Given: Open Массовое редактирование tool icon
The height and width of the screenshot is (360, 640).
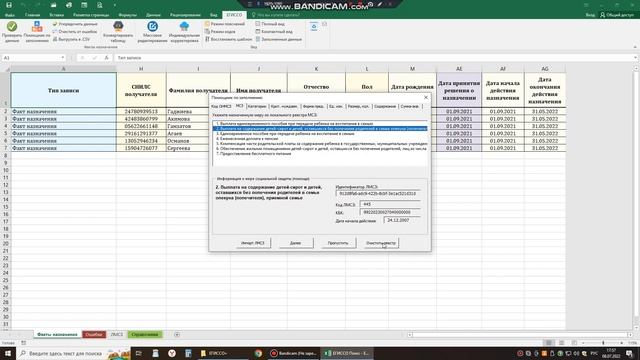Looking at the screenshot, I should click(152, 27).
